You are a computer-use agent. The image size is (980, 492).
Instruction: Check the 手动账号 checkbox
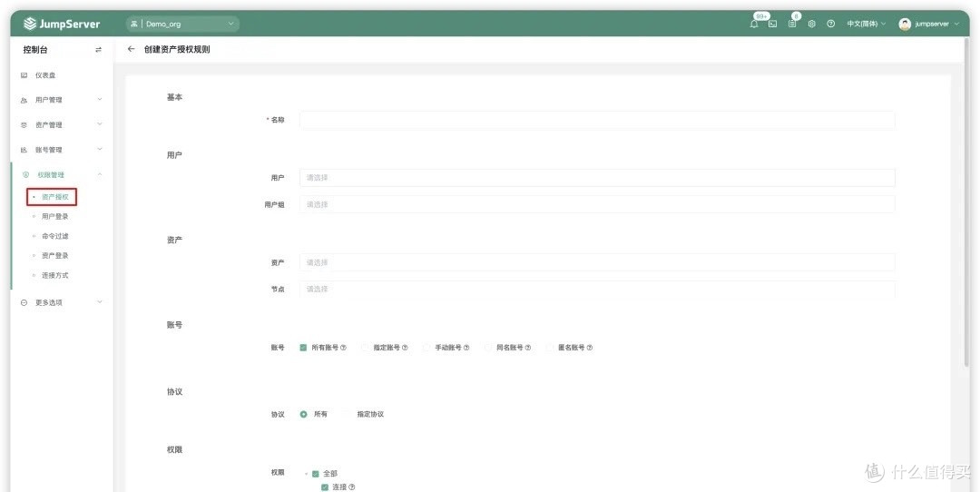tap(426, 348)
